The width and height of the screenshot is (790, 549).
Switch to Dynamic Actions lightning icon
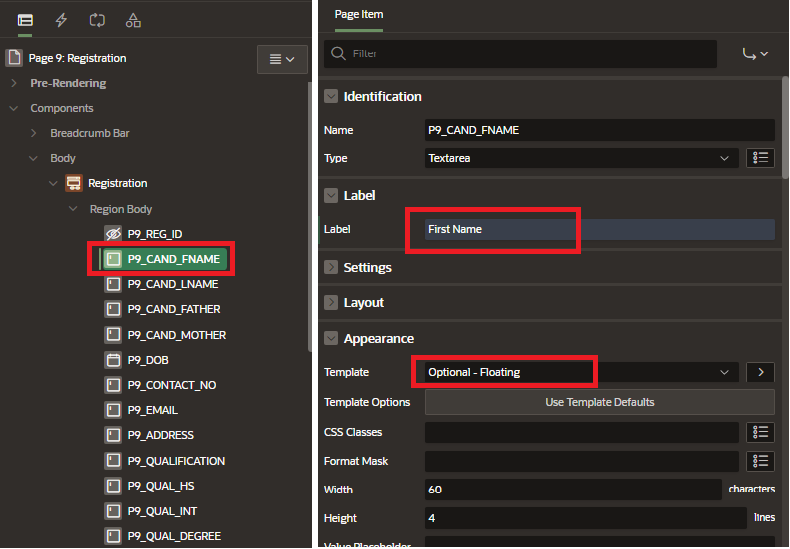[62, 20]
